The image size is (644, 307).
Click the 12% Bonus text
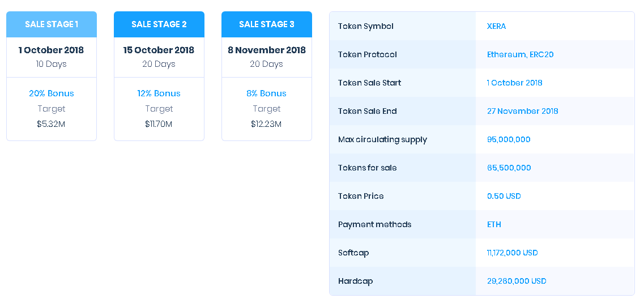click(159, 93)
